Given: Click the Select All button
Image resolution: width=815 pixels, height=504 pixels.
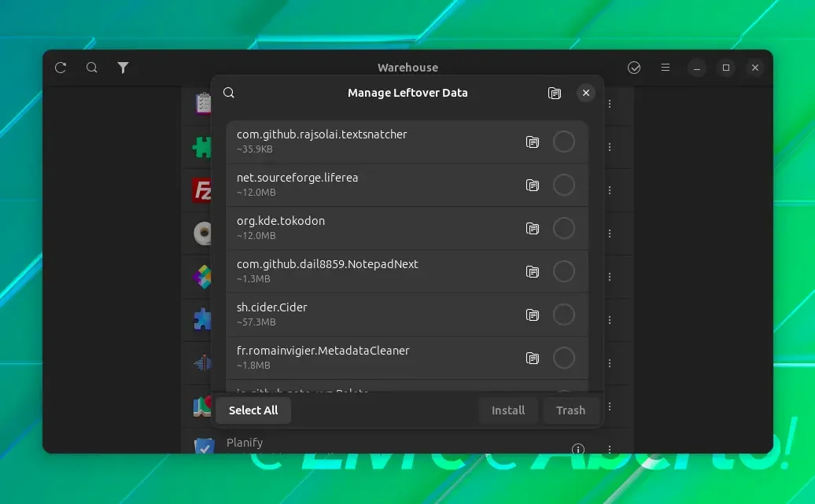Looking at the screenshot, I should (x=253, y=410).
